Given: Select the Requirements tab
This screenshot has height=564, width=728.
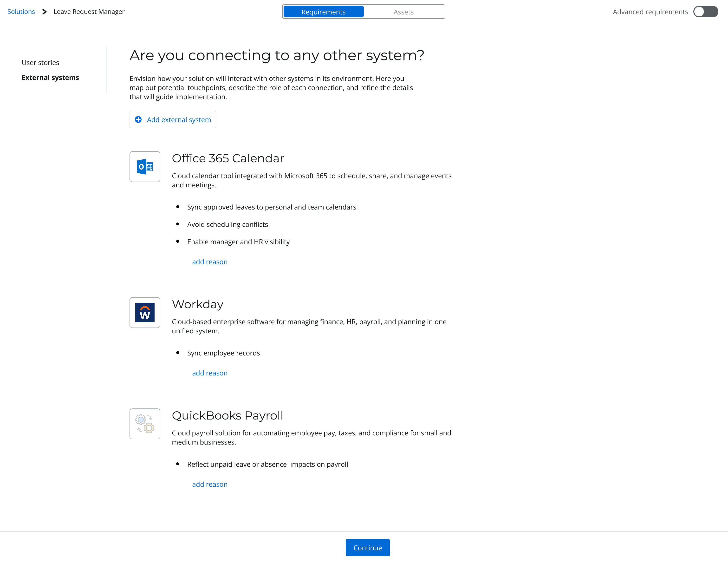Looking at the screenshot, I should pos(323,12).
